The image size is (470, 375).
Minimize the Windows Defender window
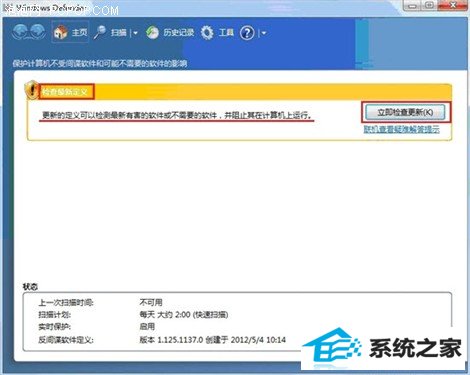coord(412,6)
